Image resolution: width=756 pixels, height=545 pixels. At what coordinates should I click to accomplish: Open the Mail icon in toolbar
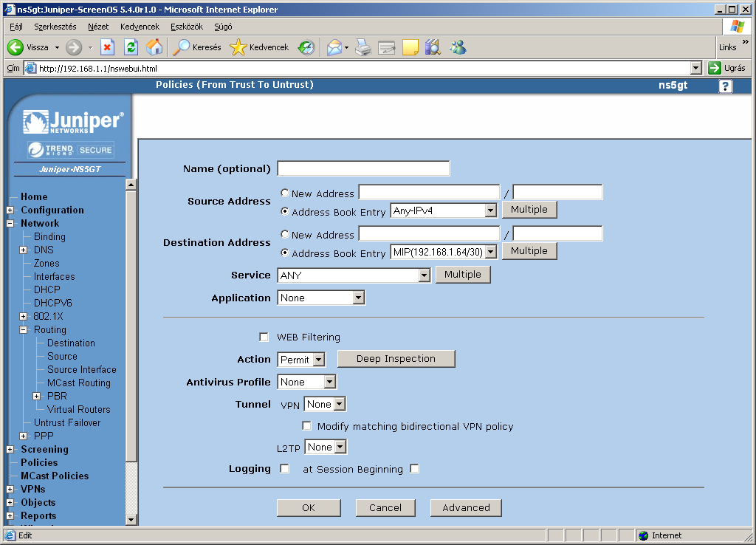point(334,47)
